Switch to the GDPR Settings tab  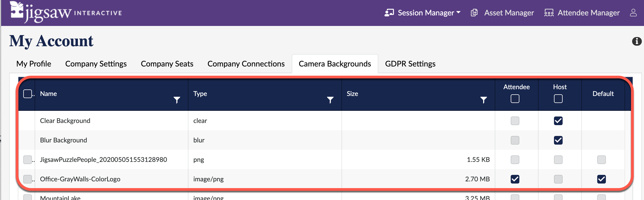[x=410, y=64]
